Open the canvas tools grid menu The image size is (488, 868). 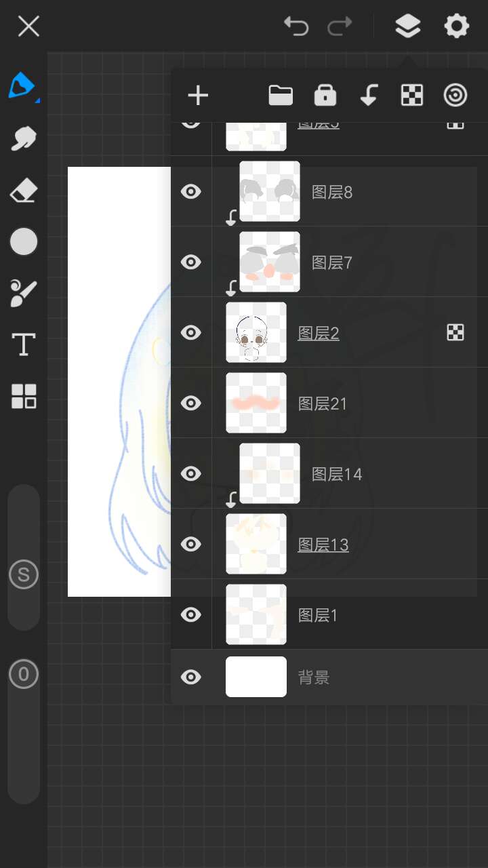pyautogui.click(x=24, y=396)
